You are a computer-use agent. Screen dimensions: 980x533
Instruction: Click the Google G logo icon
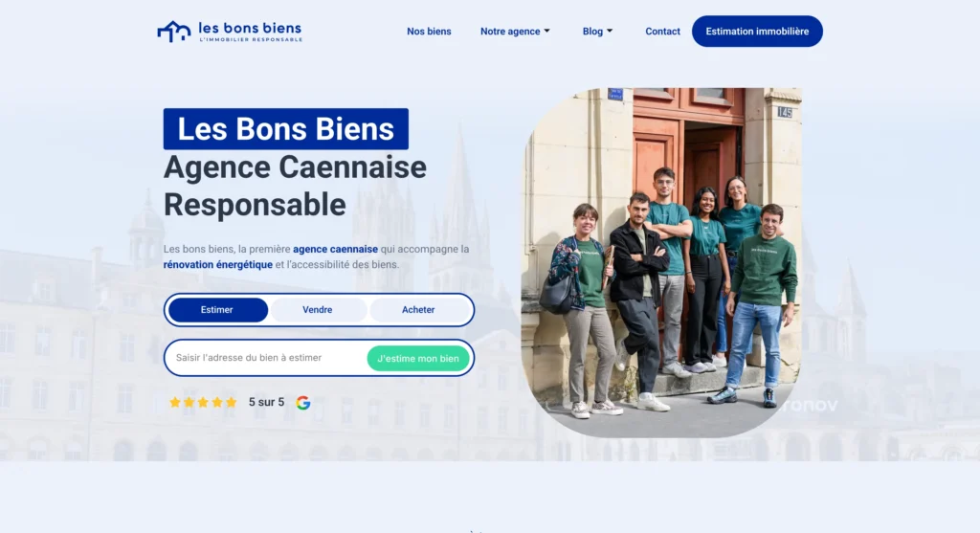tap(303, 403)
